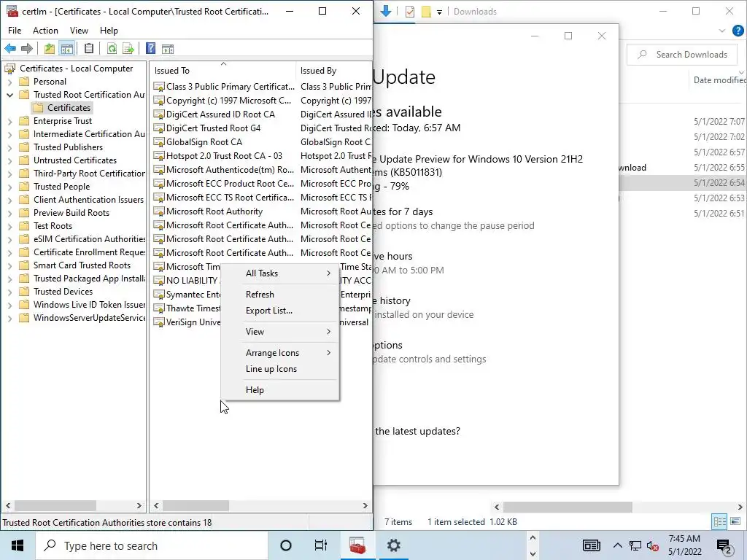747x560 pixels.
Task: Sort by the Issued By column header
Action: coord(334,71)
